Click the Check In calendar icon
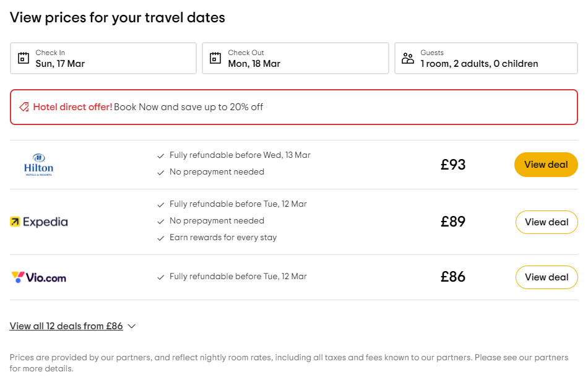Viewport: 588px width, 385px height. (24, 58)
